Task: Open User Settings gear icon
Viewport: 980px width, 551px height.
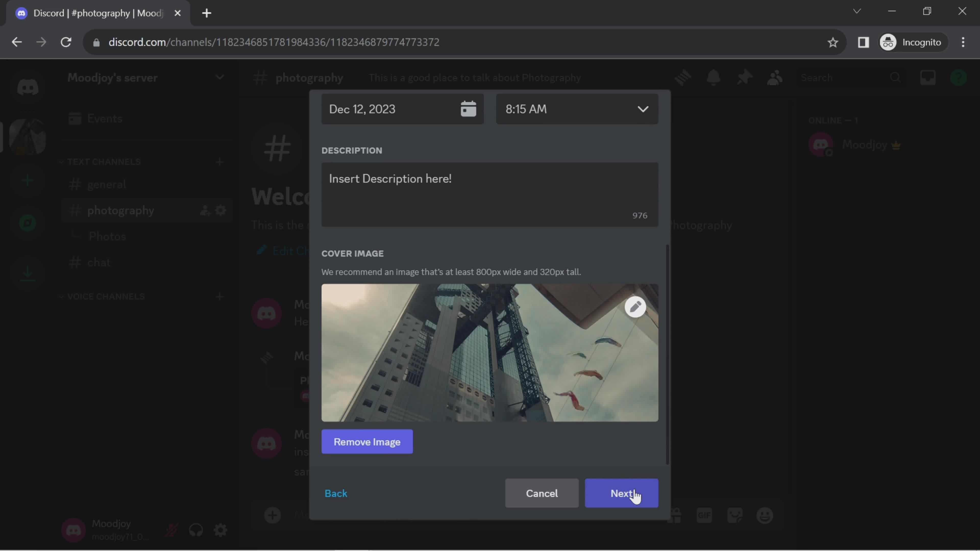Action: click(221, 530)
